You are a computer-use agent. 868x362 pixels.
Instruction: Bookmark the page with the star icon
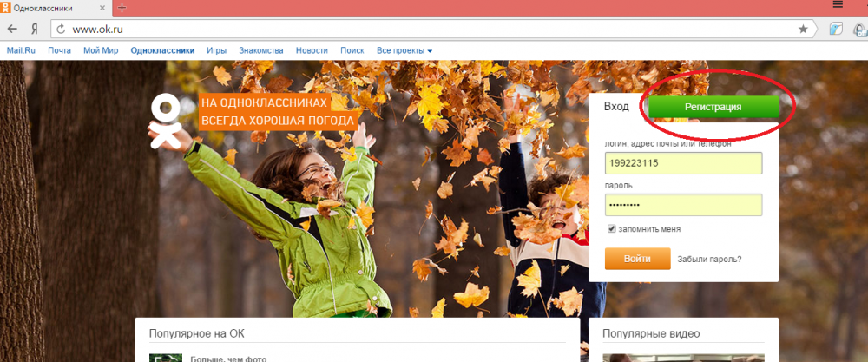[803, 30]
